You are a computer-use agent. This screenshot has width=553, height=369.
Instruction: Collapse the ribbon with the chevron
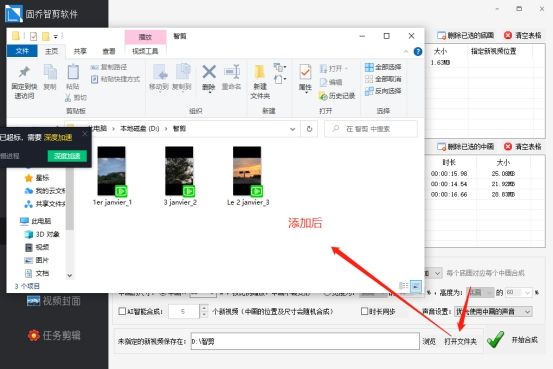(406, 52)
